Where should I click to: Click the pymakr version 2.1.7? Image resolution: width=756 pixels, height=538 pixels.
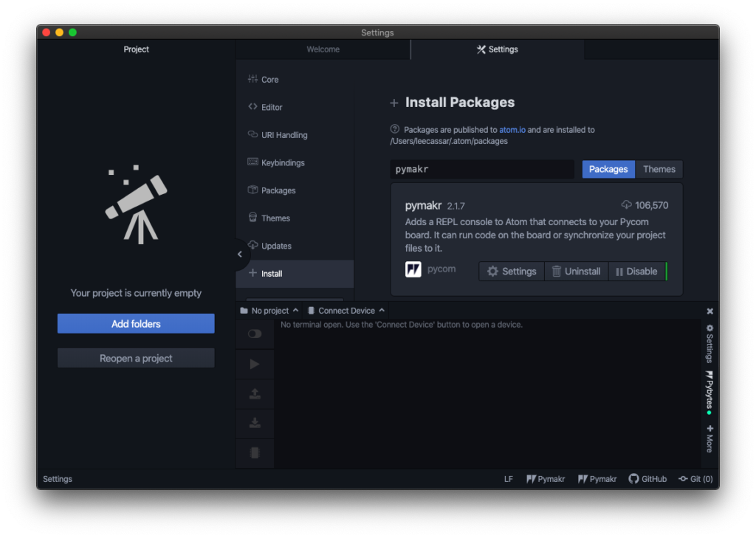[x=456, y=207]
